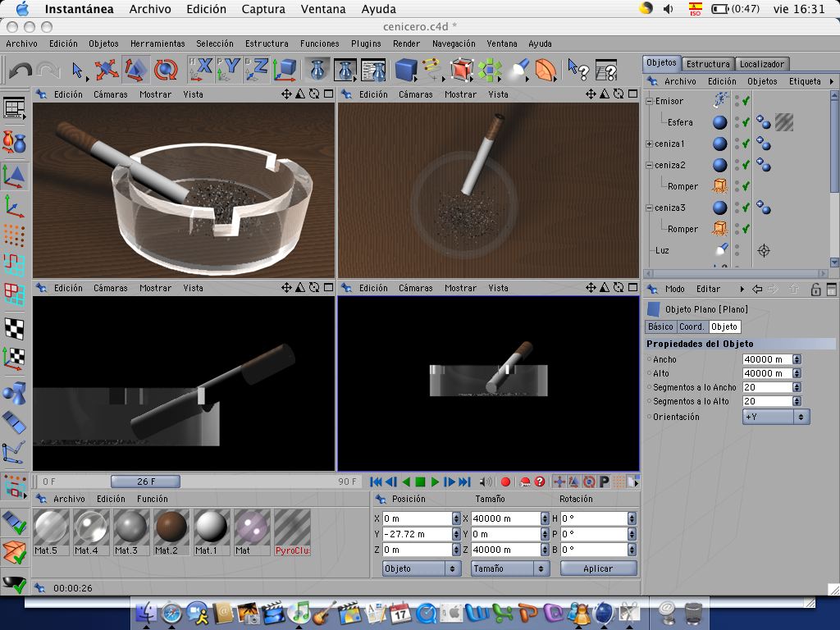
Task: Open Función menu in material manager
Action: (152, 499)
